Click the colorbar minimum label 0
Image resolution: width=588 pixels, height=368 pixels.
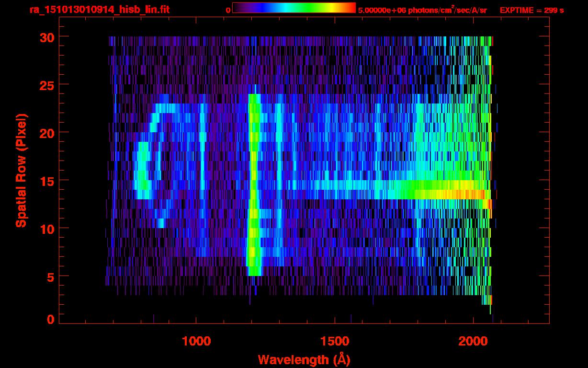(228, 10)
